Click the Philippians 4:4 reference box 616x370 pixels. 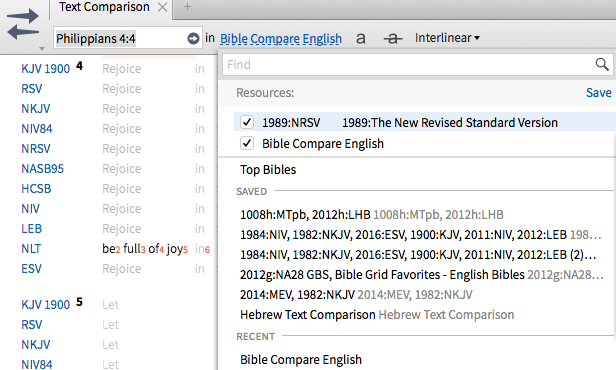click(x=121, y=38)
